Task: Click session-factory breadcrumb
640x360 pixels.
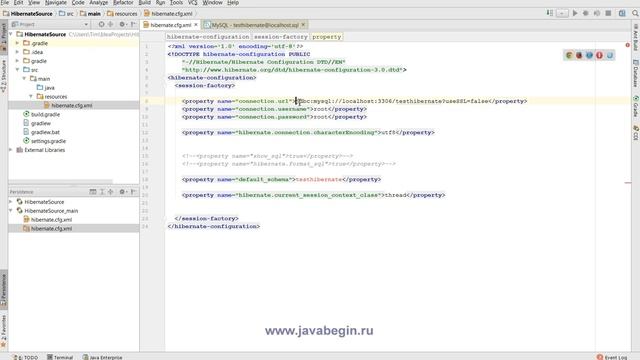Action: click(280, 37)
